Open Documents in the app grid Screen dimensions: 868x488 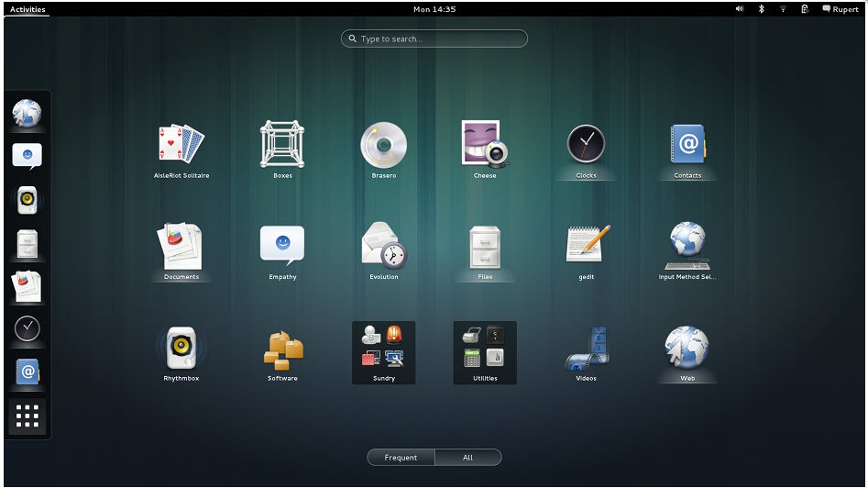(181, 251)
